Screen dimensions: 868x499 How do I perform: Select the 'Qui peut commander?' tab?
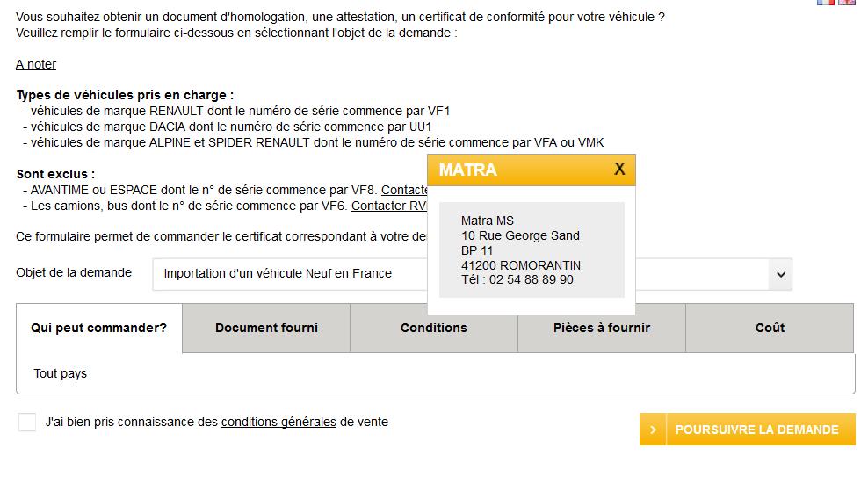click(98, 328)
